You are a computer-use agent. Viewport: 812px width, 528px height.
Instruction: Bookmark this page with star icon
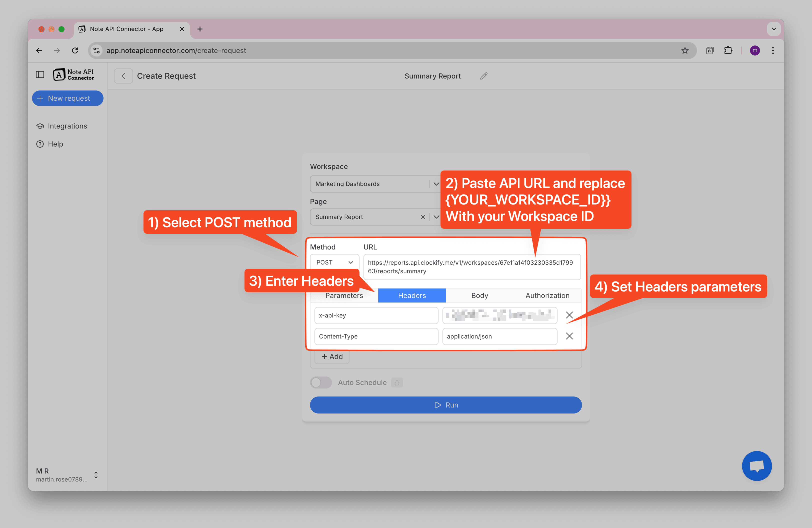(x=684, y=50)
